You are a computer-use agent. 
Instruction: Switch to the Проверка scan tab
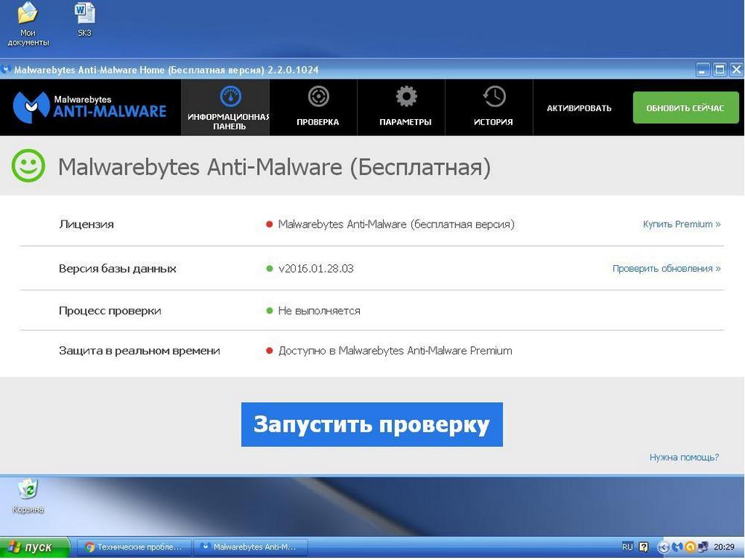click(317, 107)
